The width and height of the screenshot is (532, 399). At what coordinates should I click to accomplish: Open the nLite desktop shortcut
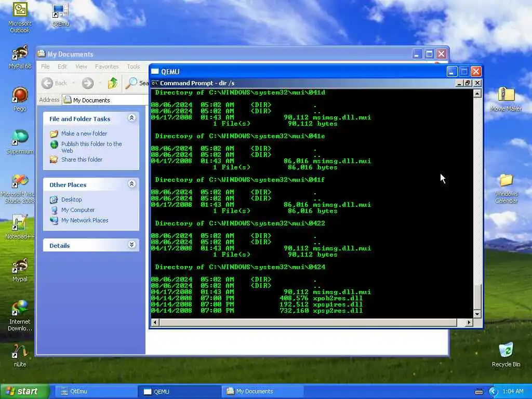pos(20,355)
